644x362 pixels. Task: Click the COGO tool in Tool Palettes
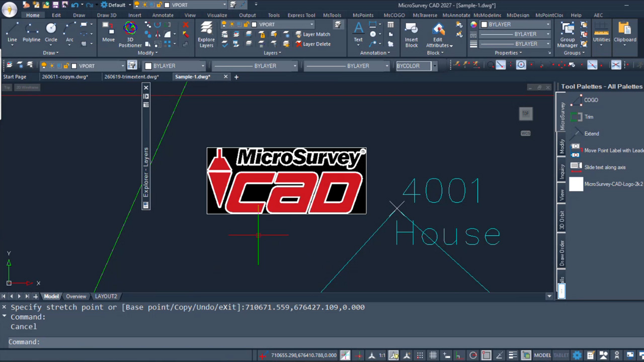click(584, 100)
